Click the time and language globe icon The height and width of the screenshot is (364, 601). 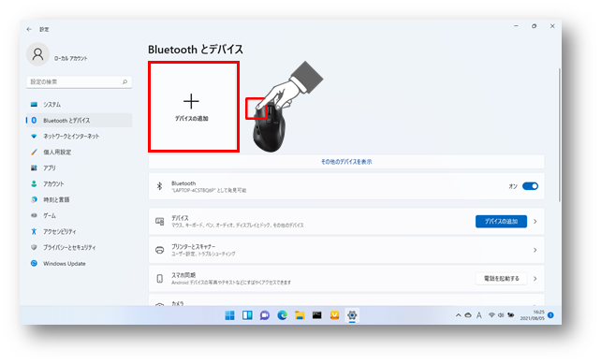click(x=34, y=199)
